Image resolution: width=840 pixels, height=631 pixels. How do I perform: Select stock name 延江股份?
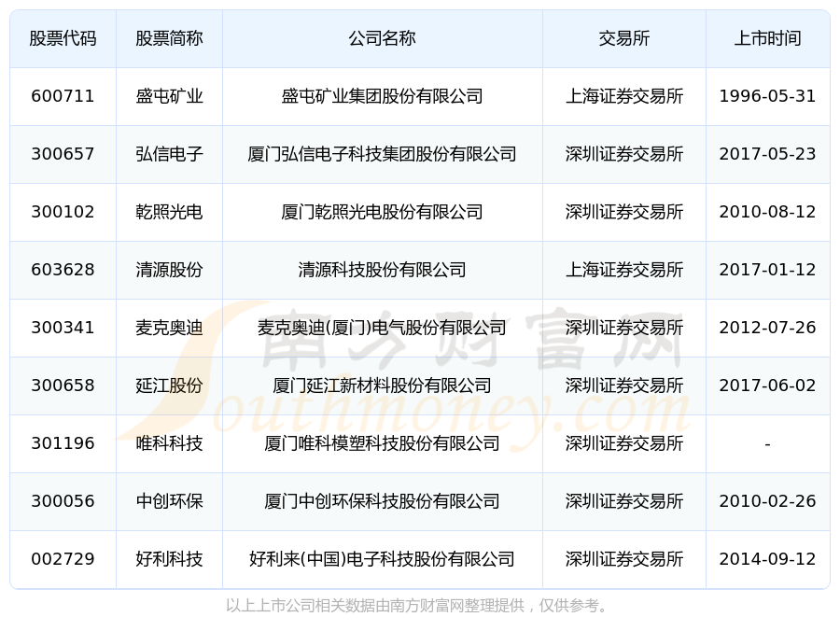(169, 386)
